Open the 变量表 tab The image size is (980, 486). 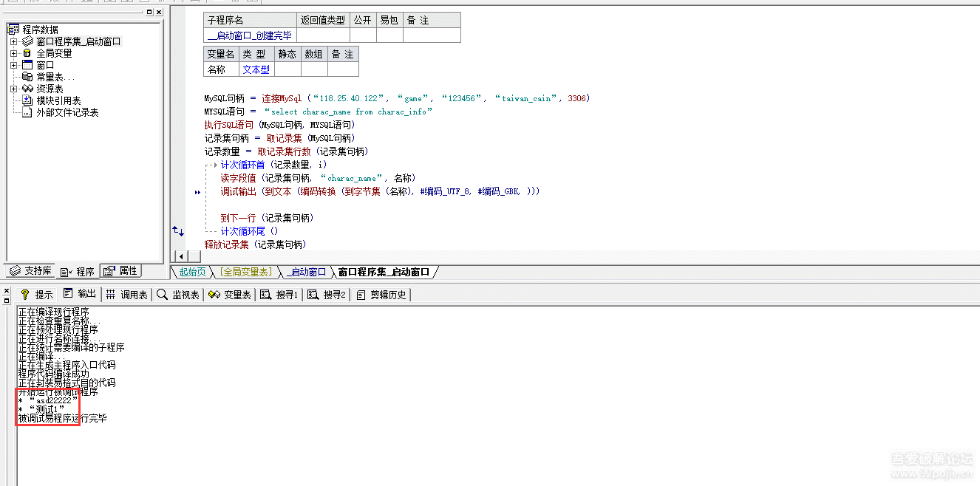[230, 295]
